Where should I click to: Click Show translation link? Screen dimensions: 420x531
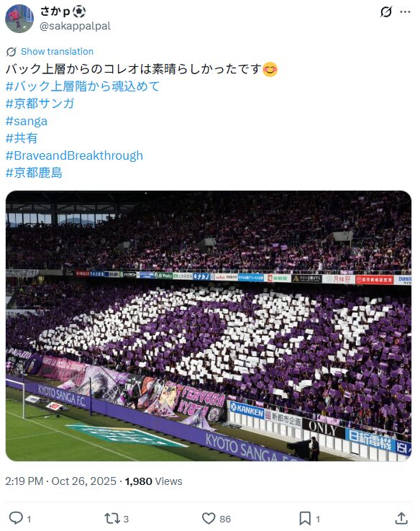(57, 52)
